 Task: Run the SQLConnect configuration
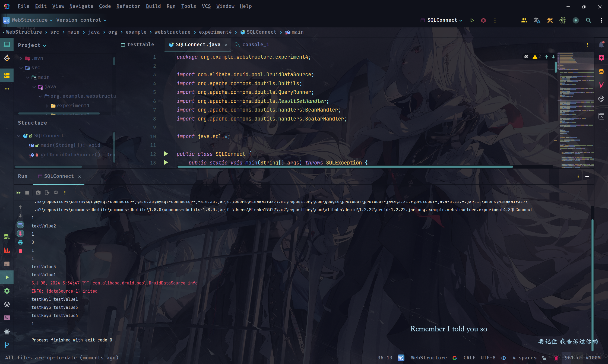(x=472, y=20)
